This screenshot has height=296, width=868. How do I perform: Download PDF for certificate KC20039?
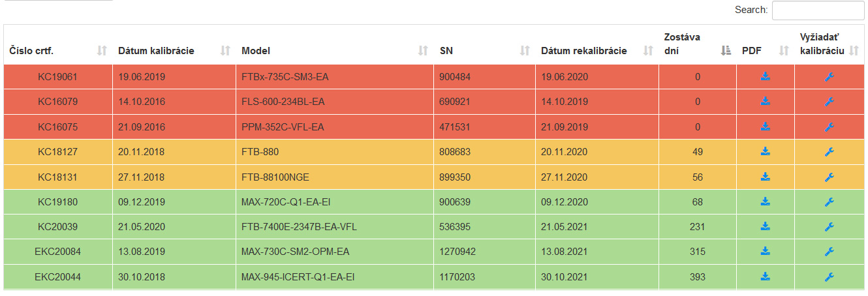(x=766, y=227)
